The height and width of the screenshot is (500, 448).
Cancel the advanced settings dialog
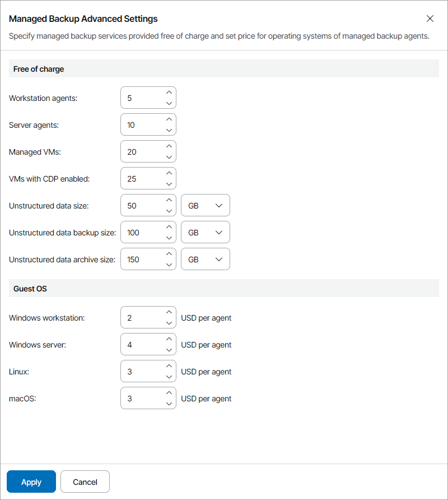point(85,482)
